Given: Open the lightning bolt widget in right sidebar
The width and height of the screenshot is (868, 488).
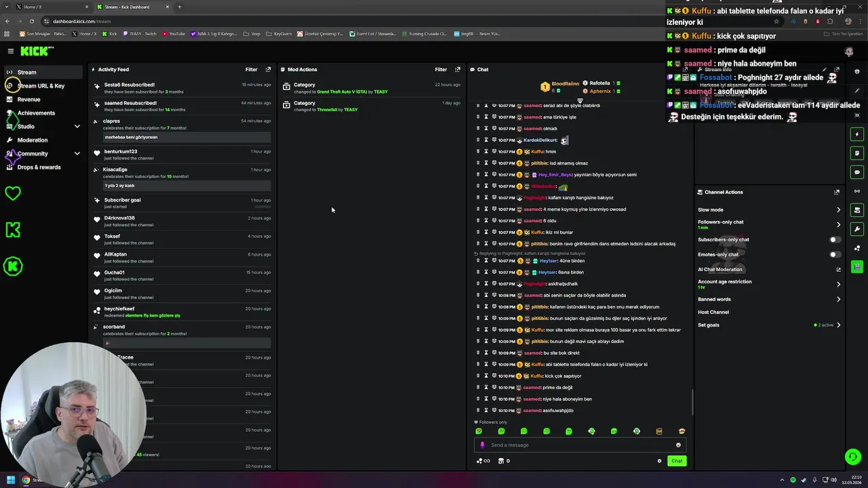Looking at the screenshot, I should tap(857, 134).
